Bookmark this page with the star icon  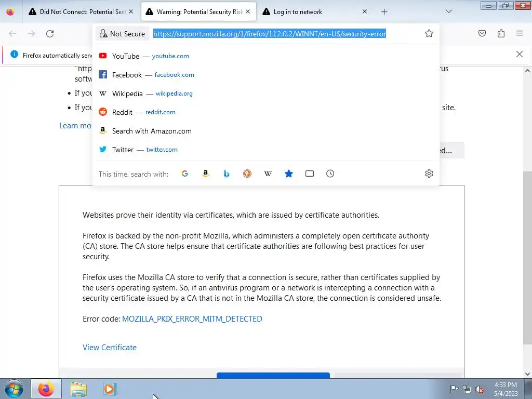click(429, 33)
